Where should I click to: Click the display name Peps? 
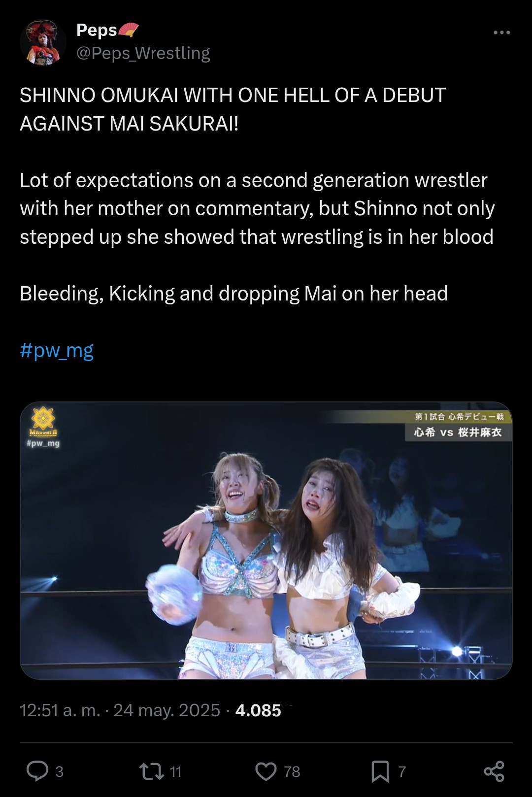[97, 30]
